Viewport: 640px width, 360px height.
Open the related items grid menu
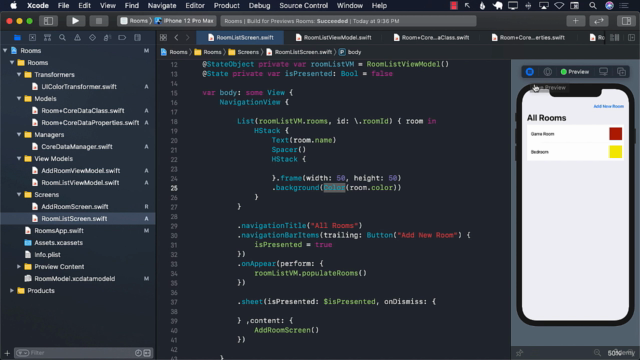pos(163,38)
